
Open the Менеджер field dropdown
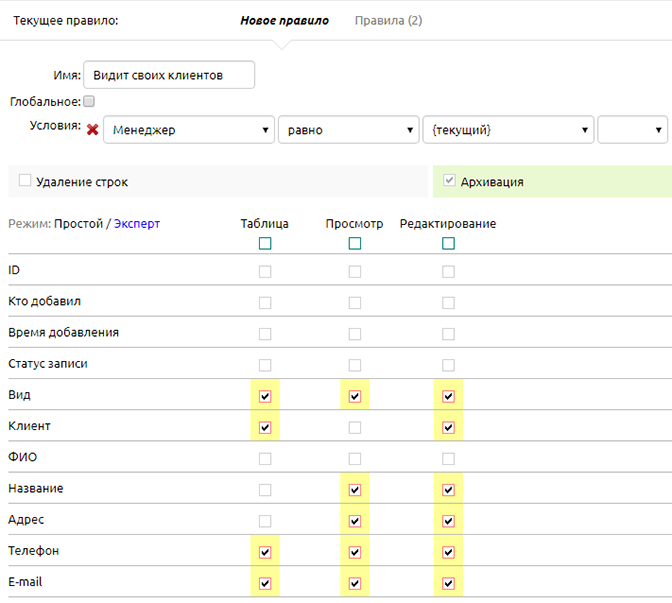click(x=191, y=130)
